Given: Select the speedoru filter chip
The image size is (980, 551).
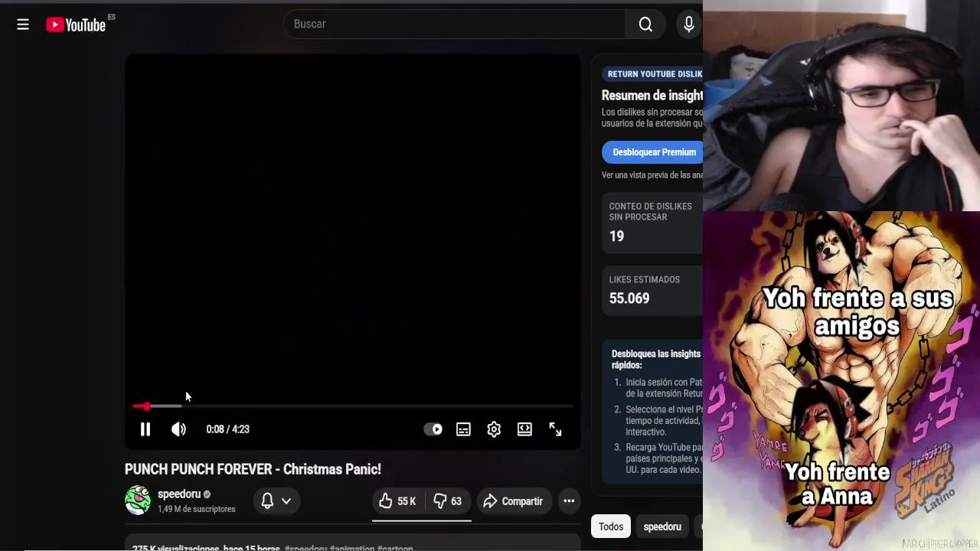Looking at the screenshot, I should pos(662,527).
